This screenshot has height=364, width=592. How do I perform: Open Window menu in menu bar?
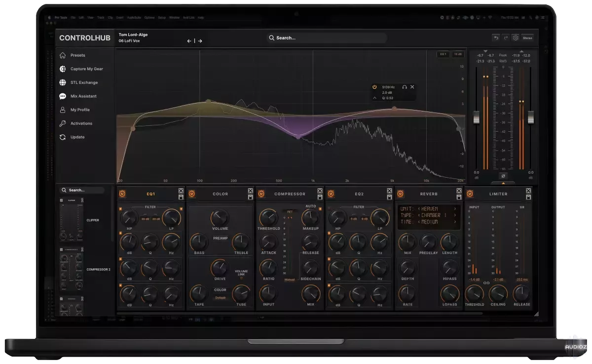[174, 17]
